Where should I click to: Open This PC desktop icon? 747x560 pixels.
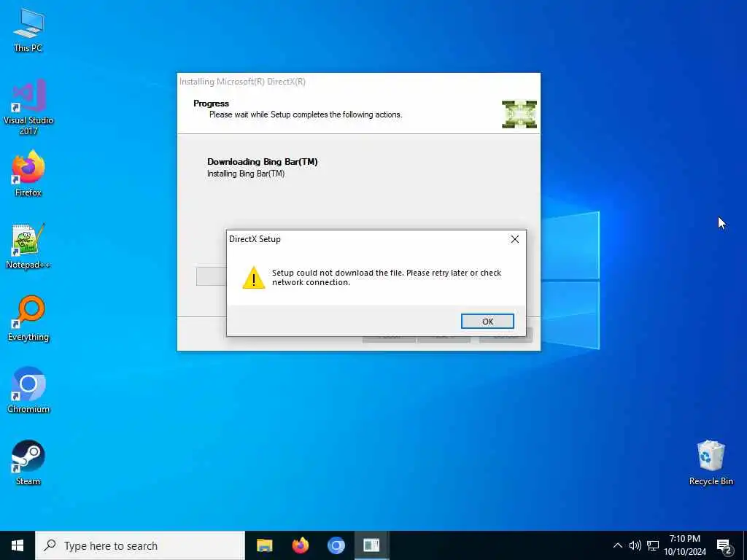click(x=28, y=31)
